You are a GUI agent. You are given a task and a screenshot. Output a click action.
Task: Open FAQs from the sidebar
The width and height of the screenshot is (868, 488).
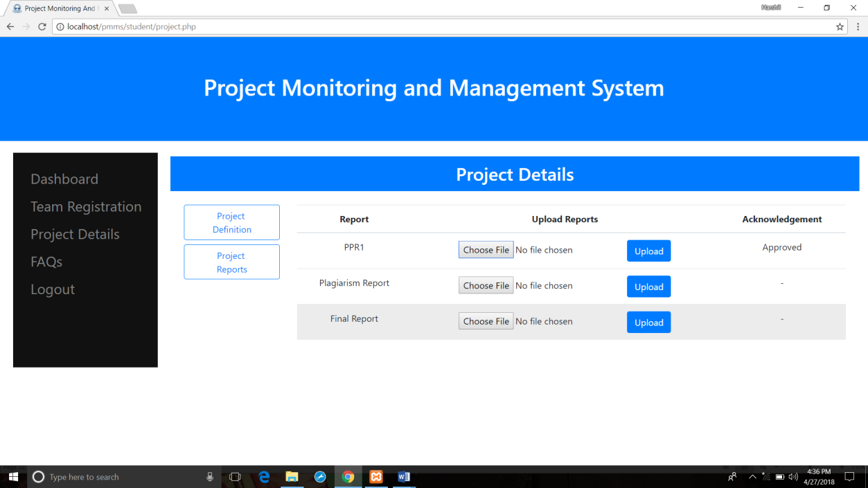click(46, 262)
